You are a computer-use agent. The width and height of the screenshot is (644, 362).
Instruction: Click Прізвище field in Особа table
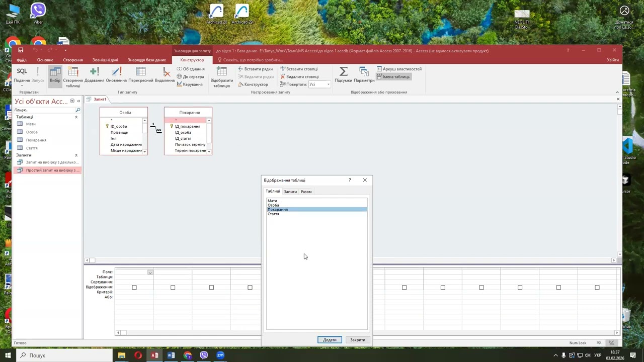click(119, 132)
